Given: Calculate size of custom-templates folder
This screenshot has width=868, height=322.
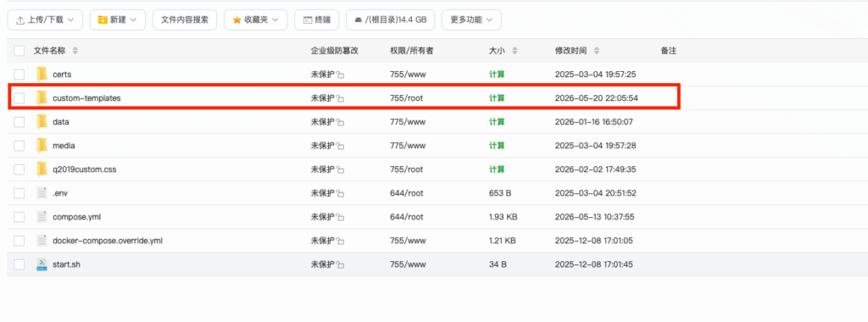Looking at the screenshot, I should (x=497, y=98).
